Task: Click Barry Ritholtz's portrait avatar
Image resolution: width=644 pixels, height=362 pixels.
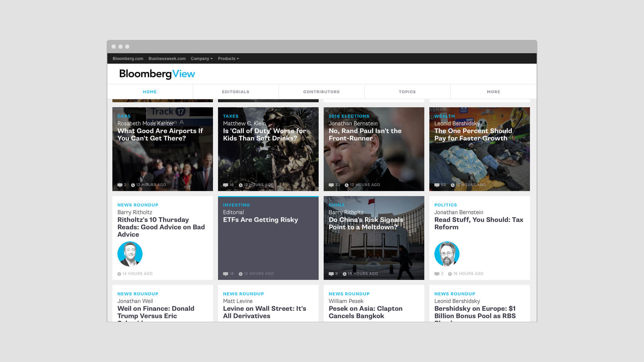Action: point(130,254)
